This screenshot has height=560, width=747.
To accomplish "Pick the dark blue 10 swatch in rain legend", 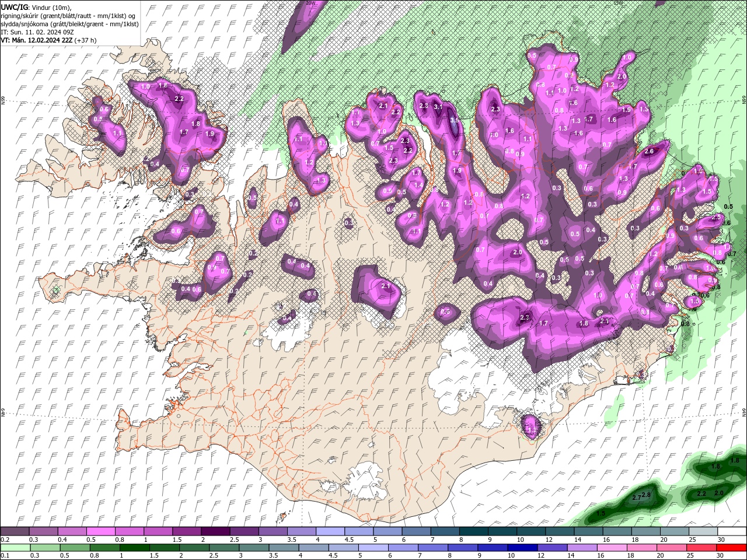I will pyautogui.click(x=521, y=548).
